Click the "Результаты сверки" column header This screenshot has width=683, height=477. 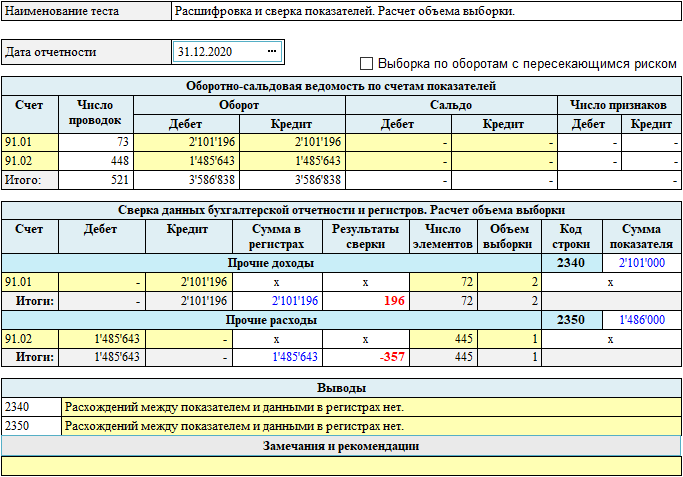point(365,237)
